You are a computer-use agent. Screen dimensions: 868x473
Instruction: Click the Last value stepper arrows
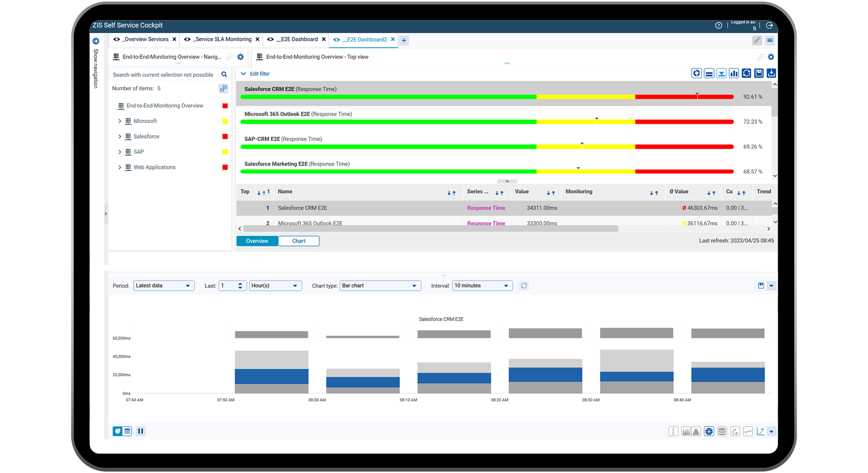click(240, 286)
